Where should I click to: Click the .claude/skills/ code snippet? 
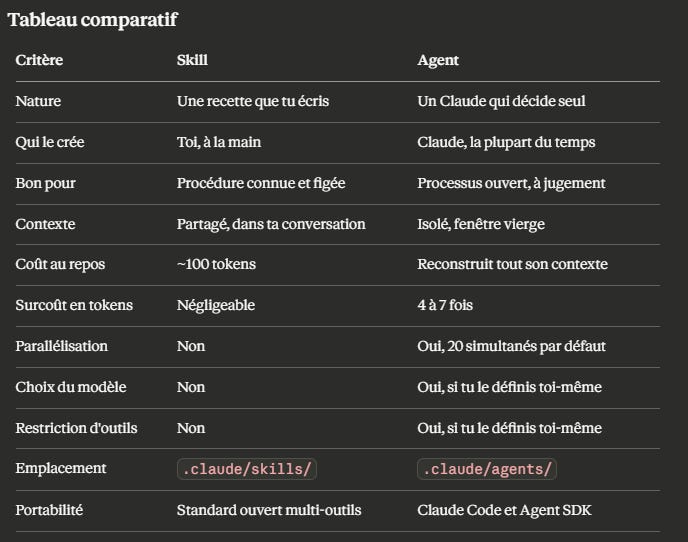click(x=247, y=469)
